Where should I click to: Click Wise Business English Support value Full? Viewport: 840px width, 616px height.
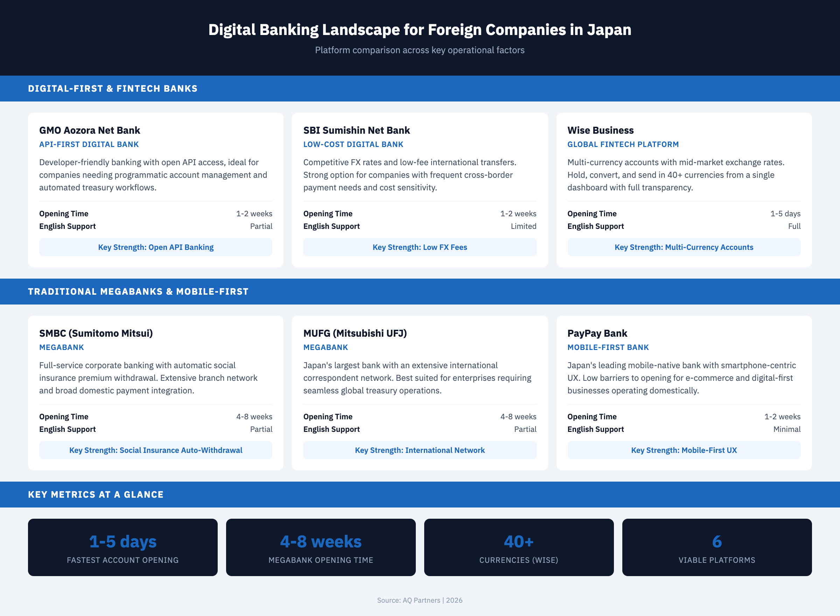coord(794,226)
